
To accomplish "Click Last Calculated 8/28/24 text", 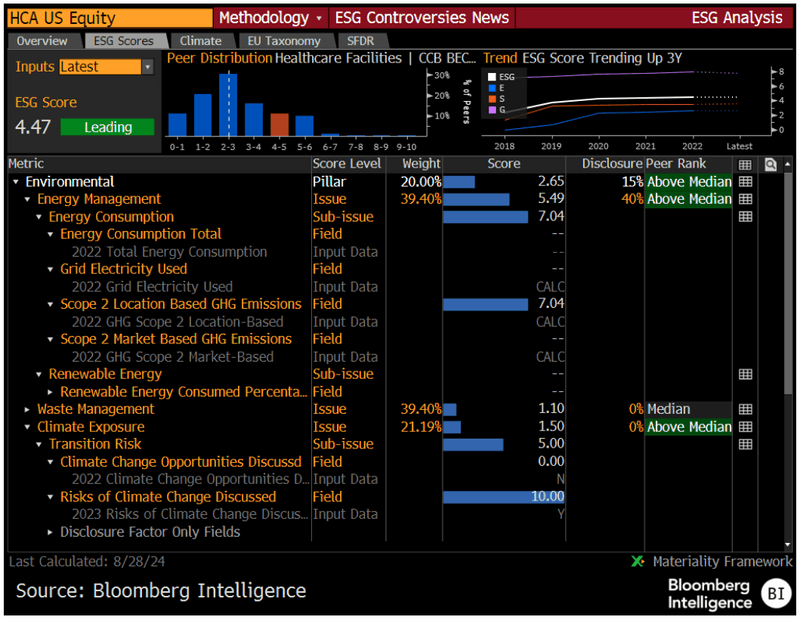I will [87, 561].
